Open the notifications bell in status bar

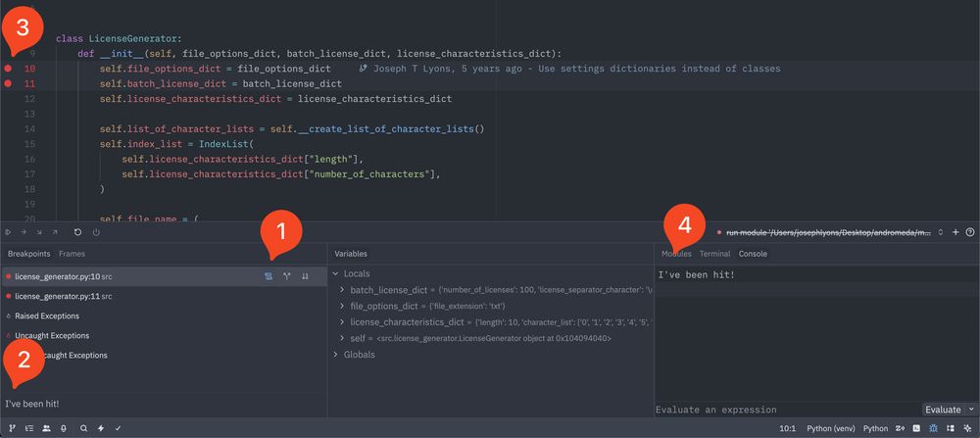click(x=63, y=428)
